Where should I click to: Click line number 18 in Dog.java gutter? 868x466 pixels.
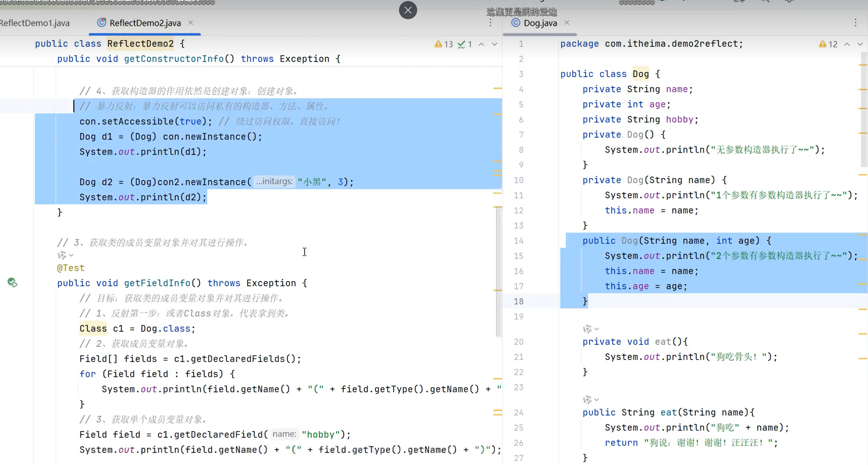(519, 301)
